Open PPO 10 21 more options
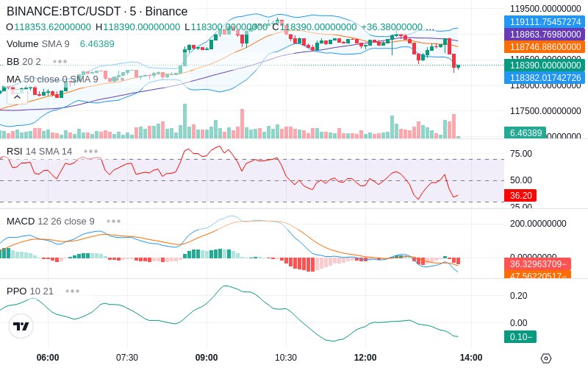The image size is (588, 368). coord(72,291)
